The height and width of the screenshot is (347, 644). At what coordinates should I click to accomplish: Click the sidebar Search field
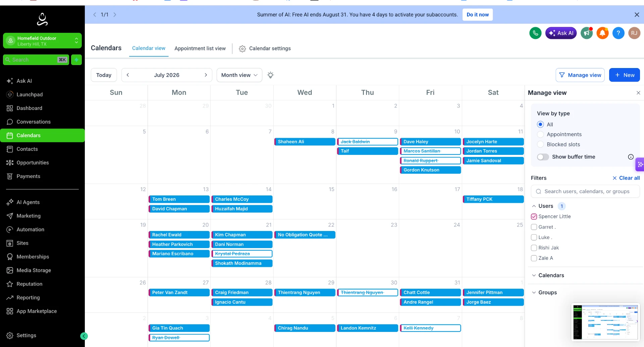pyautogui.click(x=36, y=60)
